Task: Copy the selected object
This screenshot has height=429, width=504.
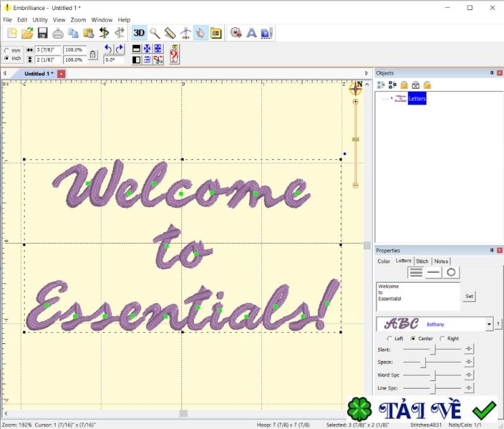Action: pos(73,33)
